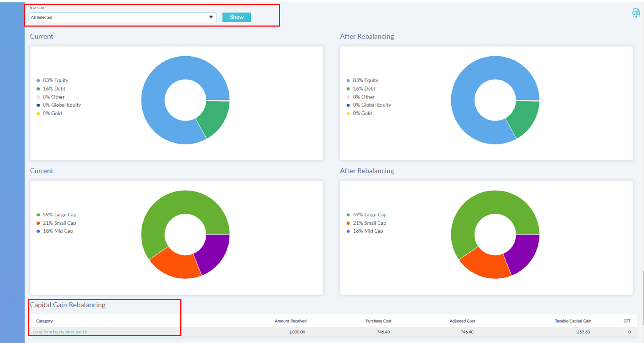Click the 746.40 Adjusted Cost cell

click(x=467, y=332)
